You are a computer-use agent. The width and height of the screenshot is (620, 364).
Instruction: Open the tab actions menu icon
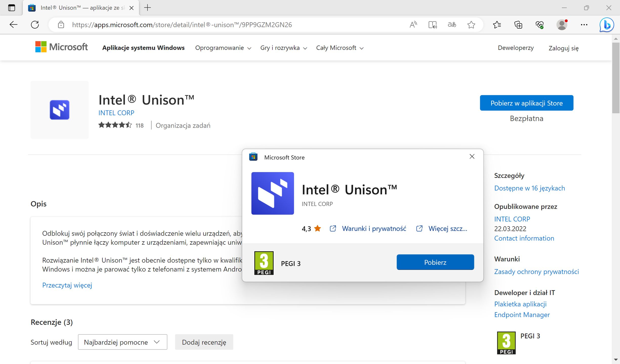click(12, 8)
